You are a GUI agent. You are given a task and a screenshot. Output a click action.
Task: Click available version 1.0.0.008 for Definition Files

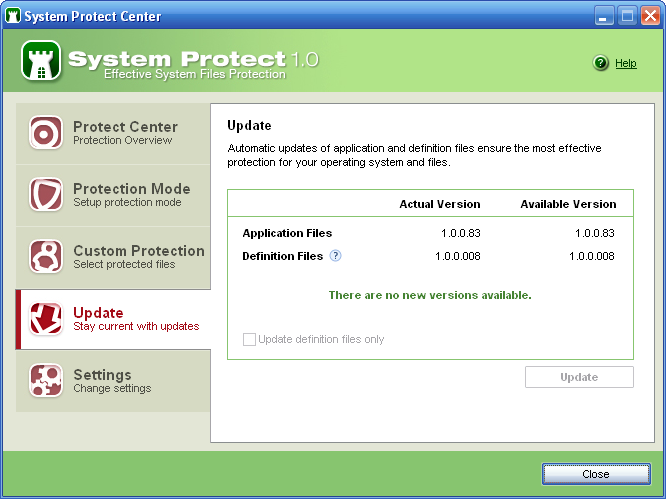coord(592,256)
